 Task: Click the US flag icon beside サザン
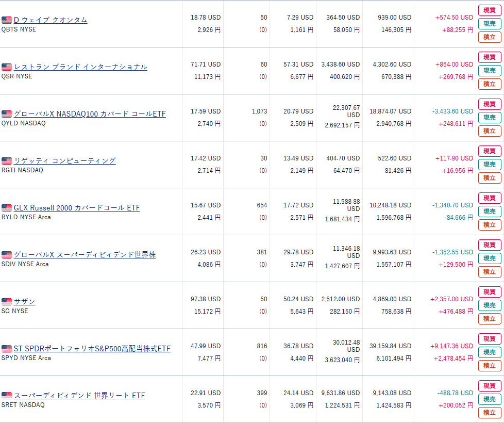[x=7, y=302]
